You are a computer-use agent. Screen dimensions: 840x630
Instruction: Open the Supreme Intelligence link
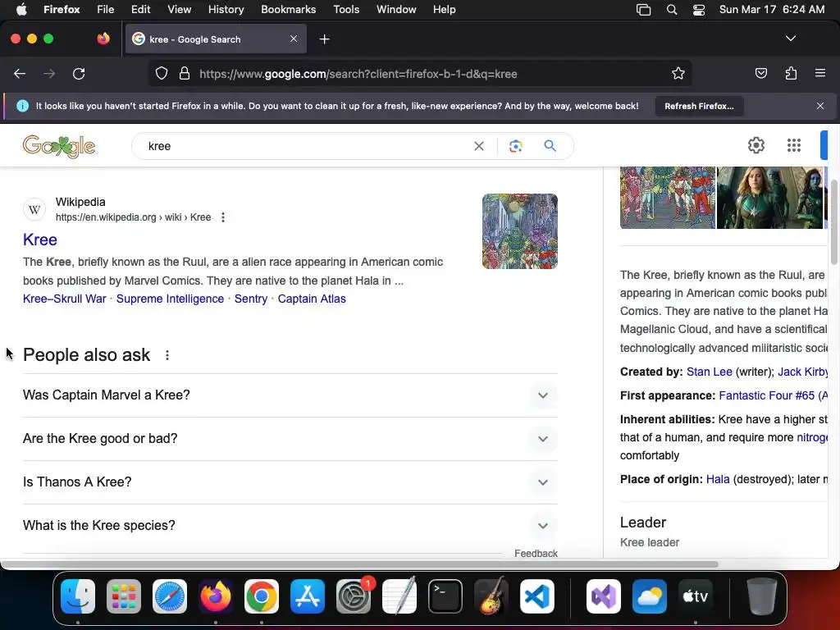point(170,299)
